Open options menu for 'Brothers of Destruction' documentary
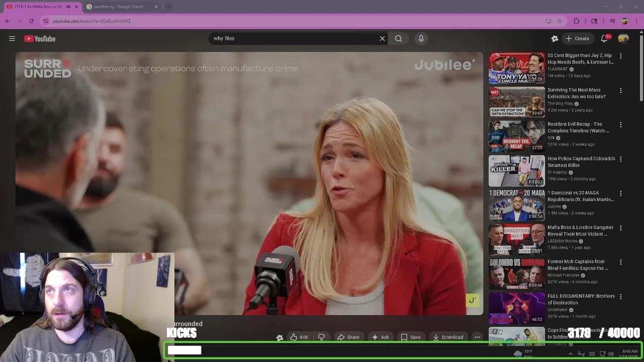 [620, 297]
